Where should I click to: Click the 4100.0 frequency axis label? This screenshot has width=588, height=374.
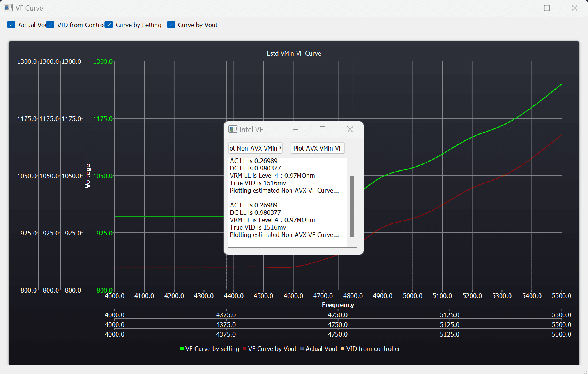(x=144, y=296)
